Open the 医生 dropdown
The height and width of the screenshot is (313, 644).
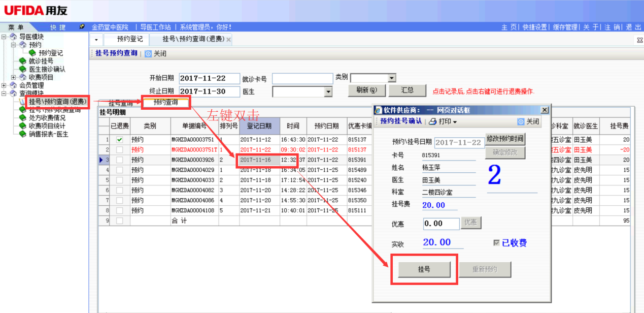(328, 91)
